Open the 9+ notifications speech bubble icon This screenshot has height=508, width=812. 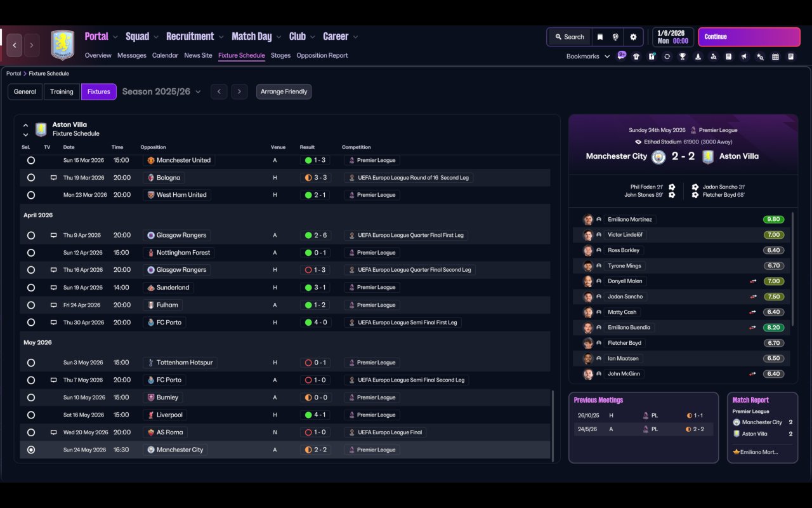[622, 55]
